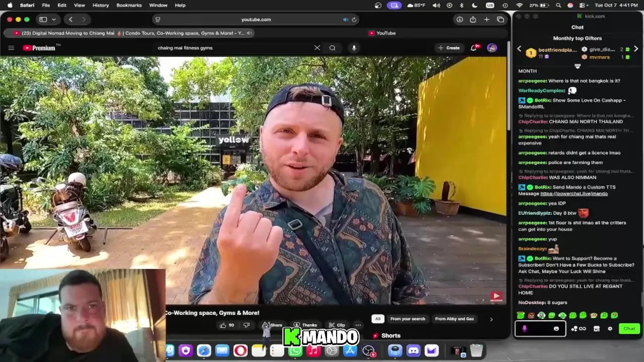The height and width of the screenshot is (362, 644).
Task: Like the video with thumbs-up 90
Action: (227, 325)
